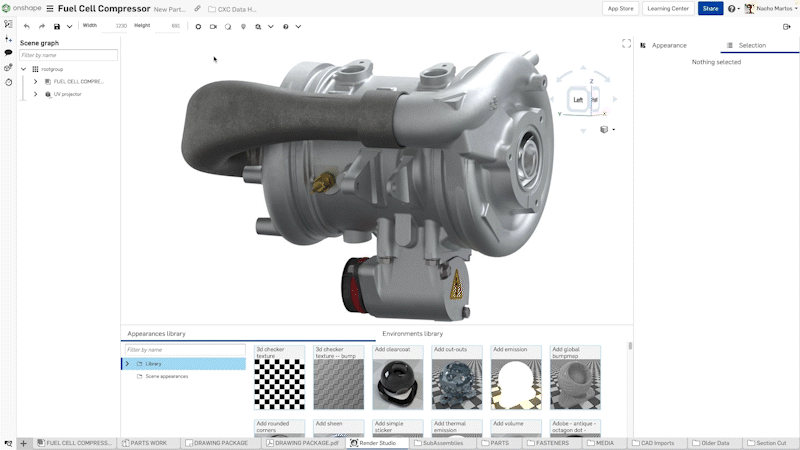
Task: Open the save options dropdown arrow
Action: tap(69, 27)
